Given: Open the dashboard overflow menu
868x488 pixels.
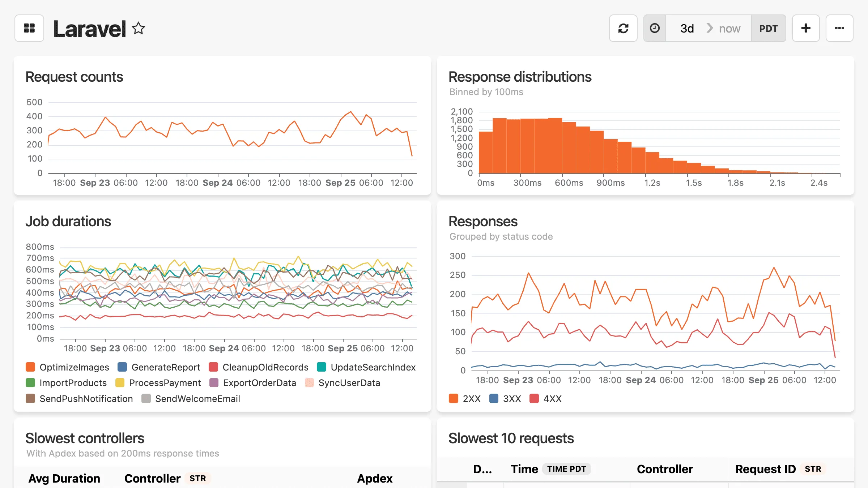Looking at the screenshot, I should pyautogui.click(x=839, y=28).
